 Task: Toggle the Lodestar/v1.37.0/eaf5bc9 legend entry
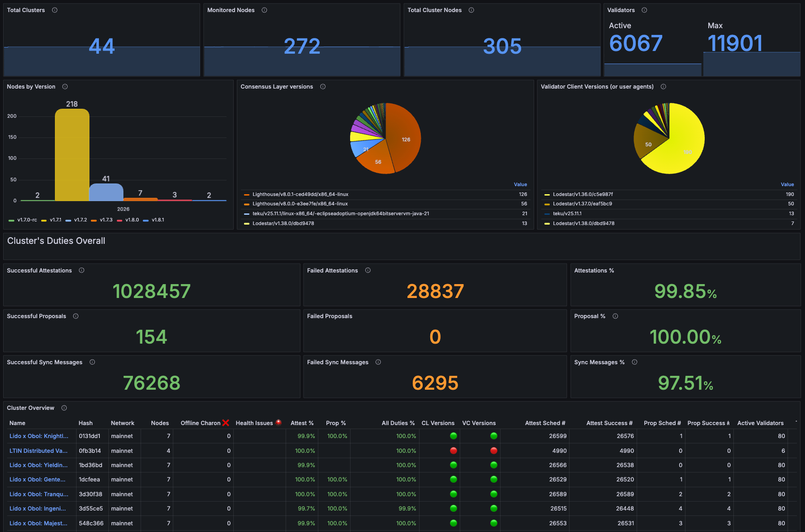[582, 204]
